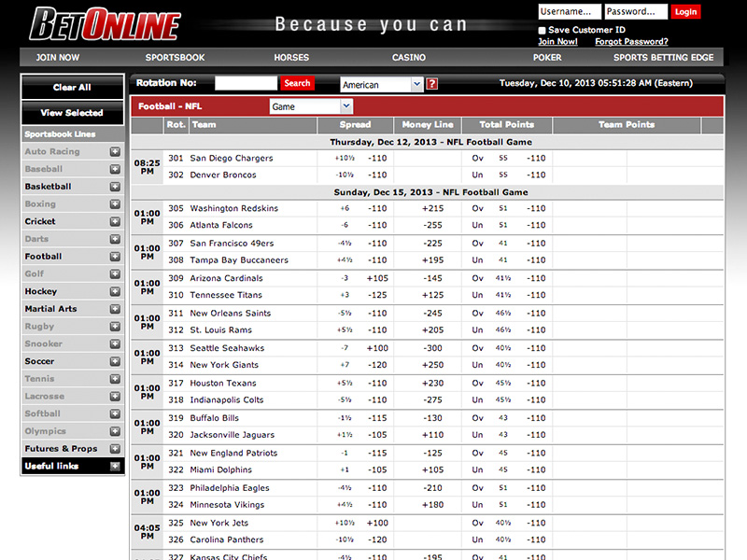
Task: Follow the Join Now! link
Action: (557, 42)
